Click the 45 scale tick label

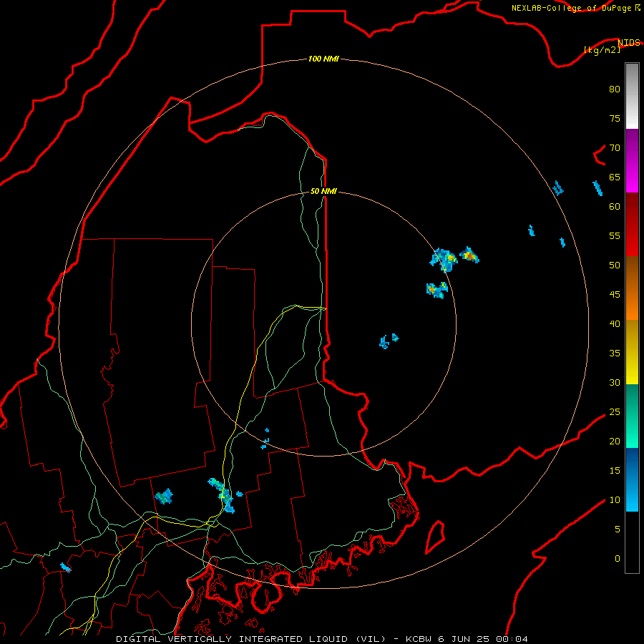[615, 295]
